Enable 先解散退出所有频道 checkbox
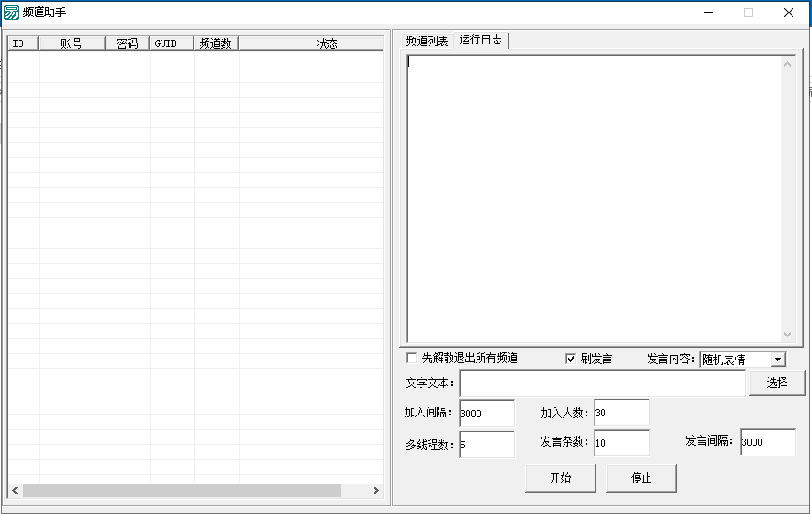Screen dimensions: 812x514 click(412, 359)
